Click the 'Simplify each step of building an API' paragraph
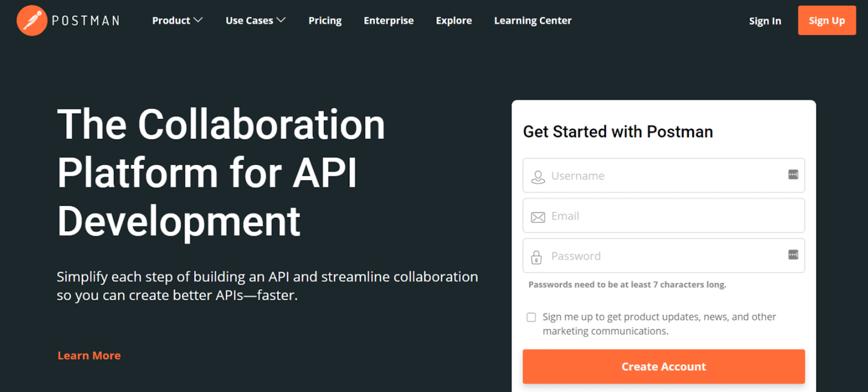This screenshot has width=868, height=392. (x=267, y=286)
